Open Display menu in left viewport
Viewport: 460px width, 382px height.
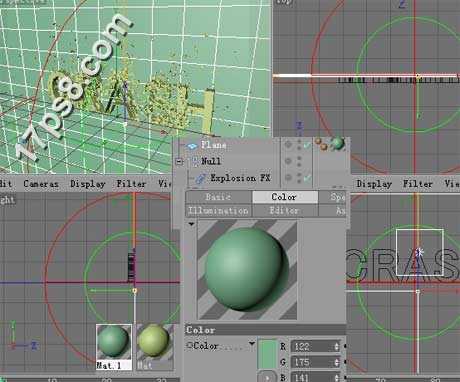click(88, 184)
